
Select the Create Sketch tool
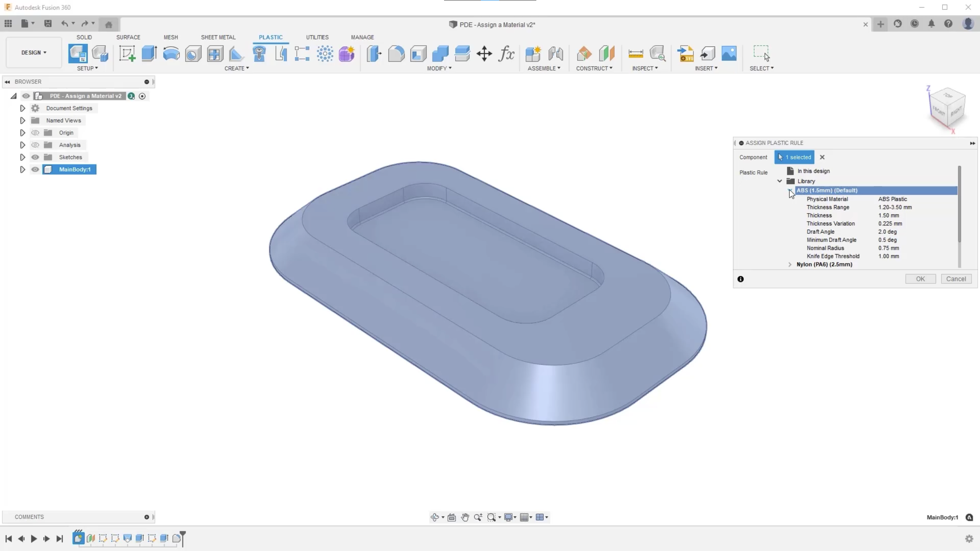(x=127, y=54)
